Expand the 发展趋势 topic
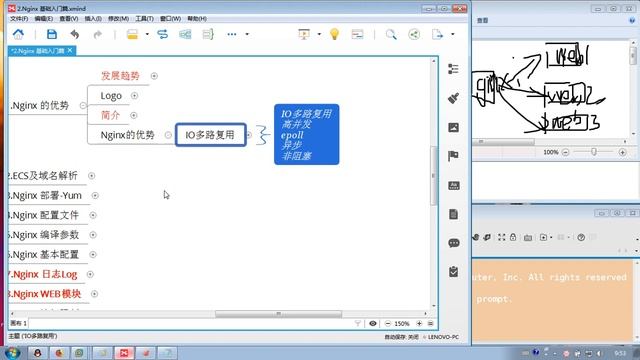Viewport: 640px width, 360px height. (154, 76)
